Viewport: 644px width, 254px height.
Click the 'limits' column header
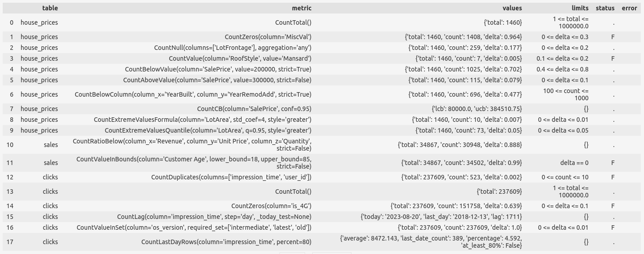[x=580, y=8]
